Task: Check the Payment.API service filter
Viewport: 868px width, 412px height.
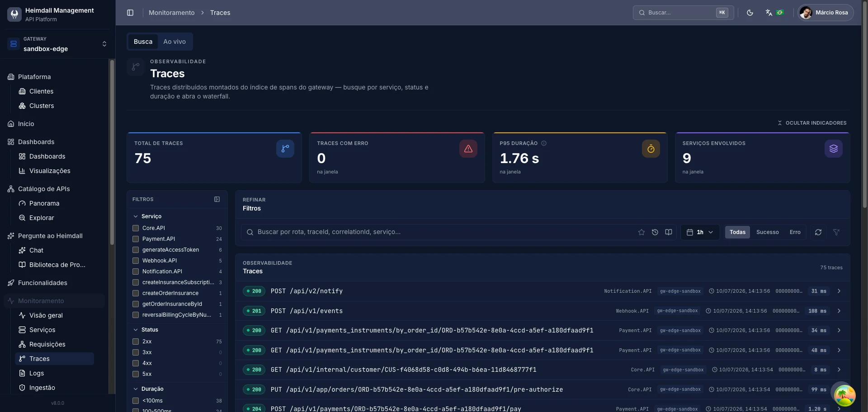Action: point(135,239)
